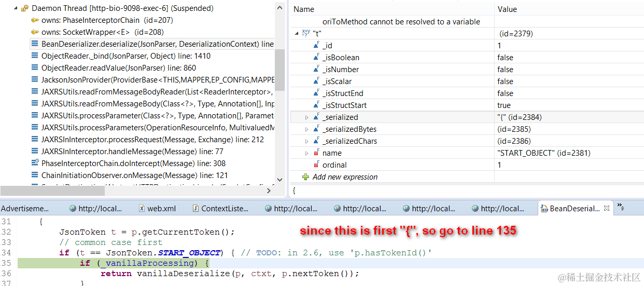Expand the _serializedChars field
Screen dimensions: 644x286
[306, 141]
